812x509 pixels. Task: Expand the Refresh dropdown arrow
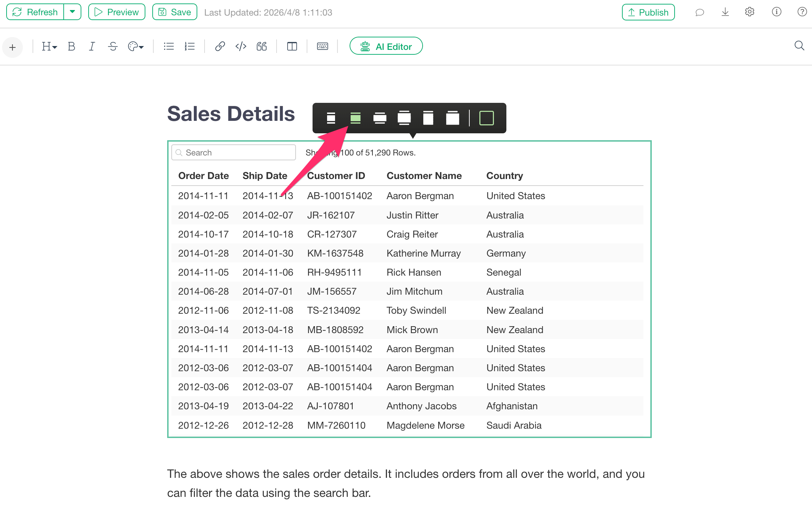[72, 12]
